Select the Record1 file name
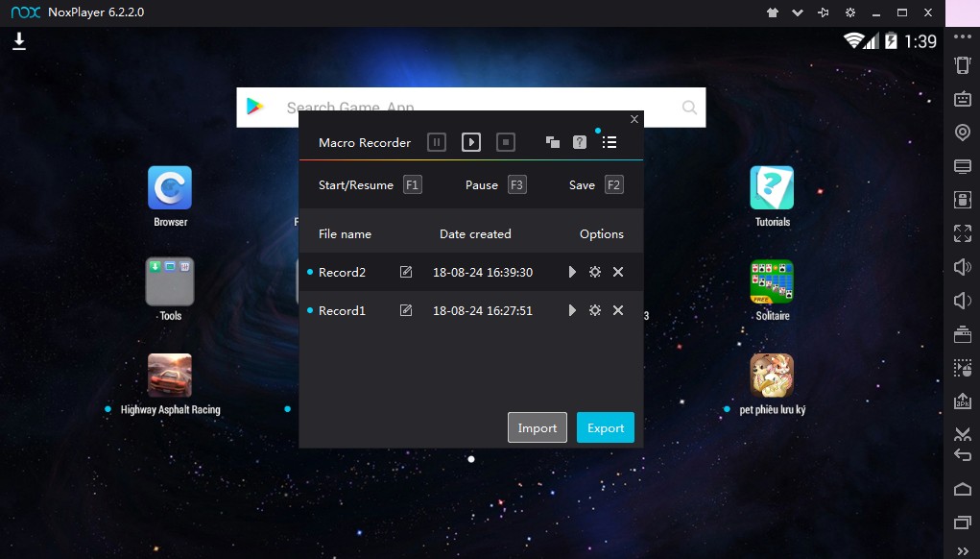The image size is (980, 559). coord(342,310)
